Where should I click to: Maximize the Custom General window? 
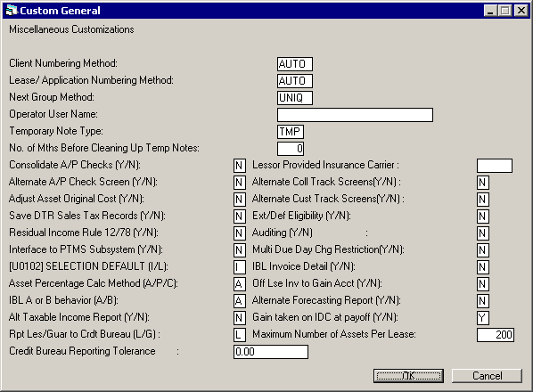pyautogui.click(x=504, y=11)
